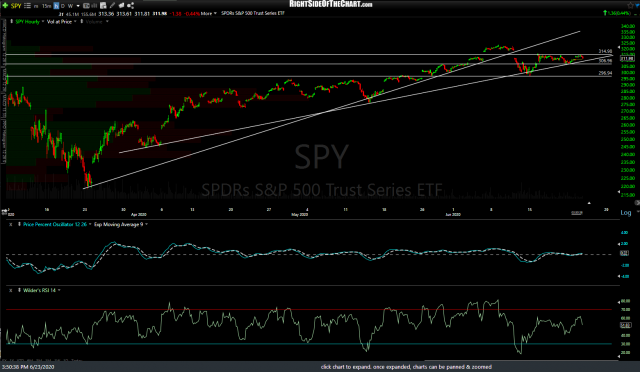Click the RightSideOfTheChart.com logo
Screen dimensions: 640x372
click(x=331, y=4)
